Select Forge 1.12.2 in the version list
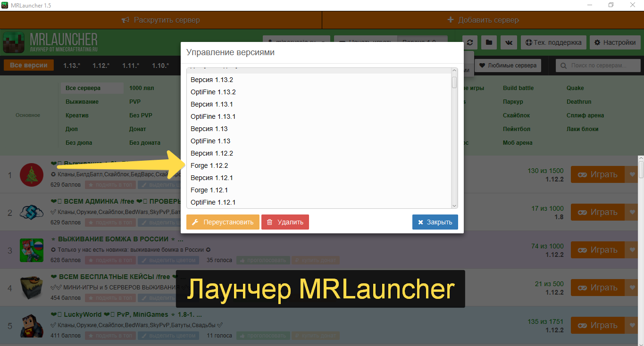This screenshot has width=644, height=346. 209,165
